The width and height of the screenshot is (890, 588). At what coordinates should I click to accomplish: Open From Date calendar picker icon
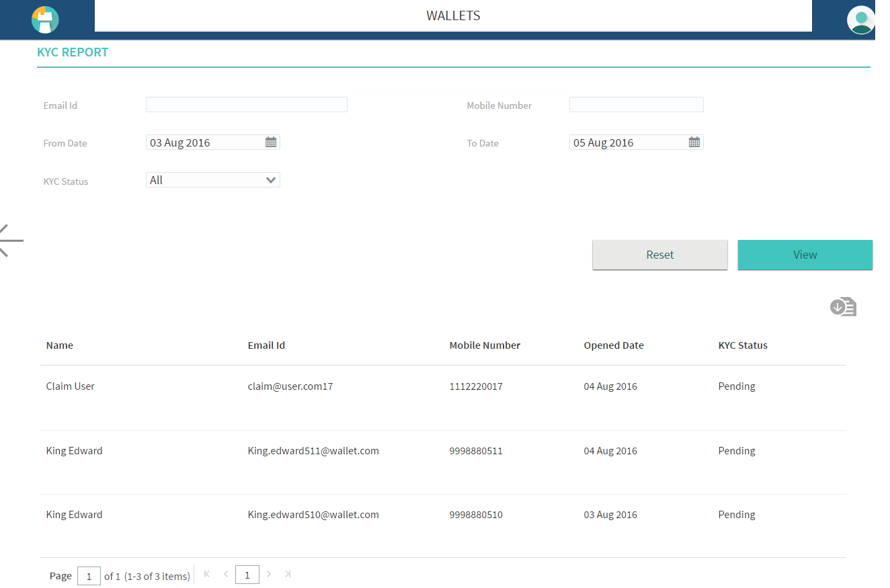[x=271, y=142]
